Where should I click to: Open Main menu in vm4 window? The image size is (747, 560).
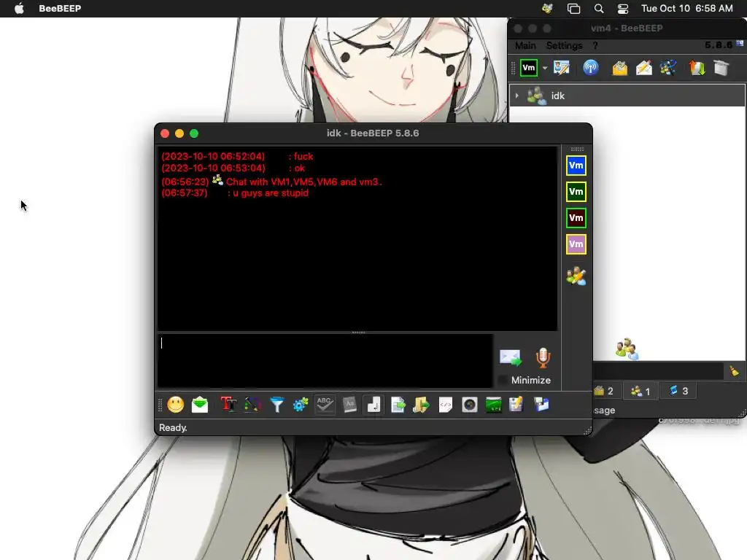coord(525,45)
